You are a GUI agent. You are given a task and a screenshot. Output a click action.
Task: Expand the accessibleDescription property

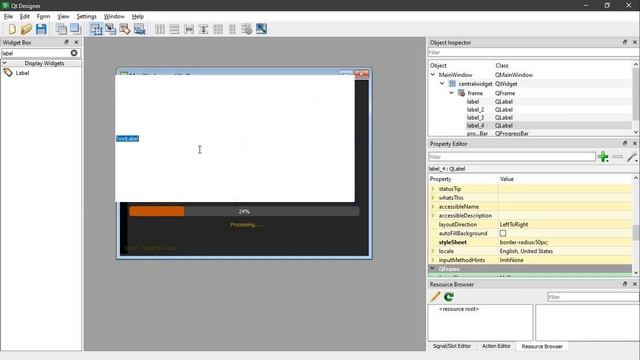[433, 216]
